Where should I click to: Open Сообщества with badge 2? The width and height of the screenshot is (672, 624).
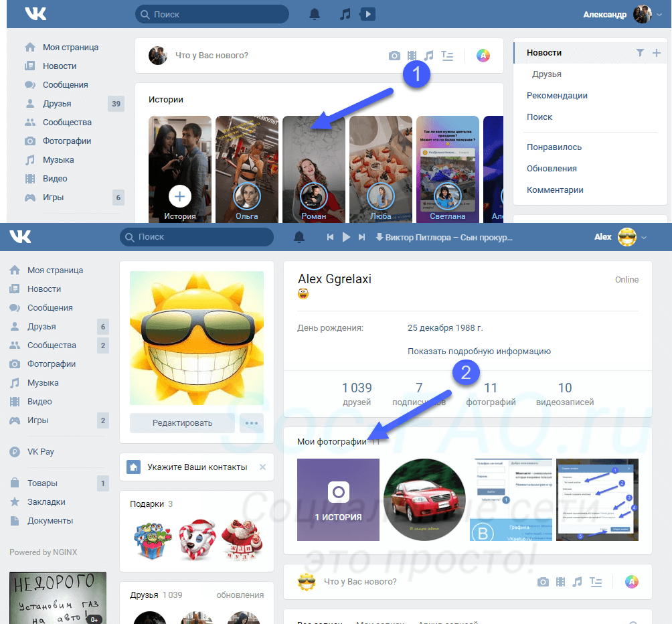(x=52, y=345)
